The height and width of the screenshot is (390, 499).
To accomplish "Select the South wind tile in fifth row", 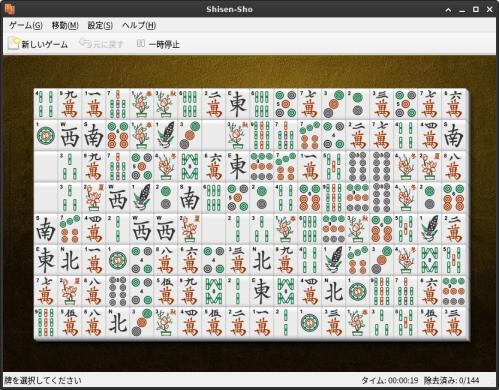I will click(x=46, y=229).
